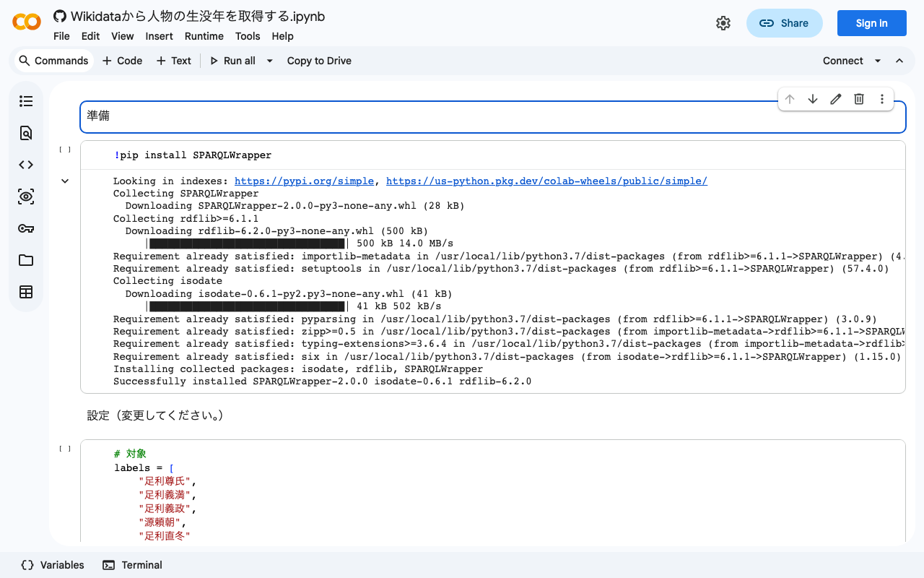Open the Connect options dropdown

click(x=878, y=61)
